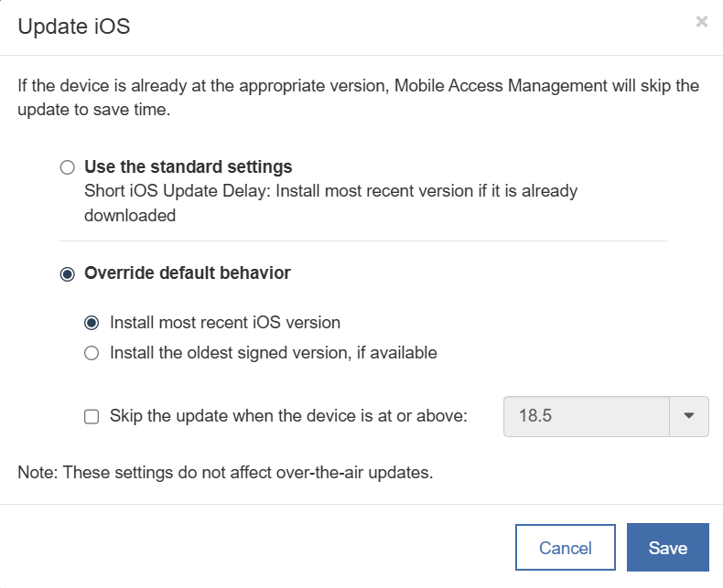723x588 pixels.
Task: Save the iOS update settings
Action: tap(667, 548)
